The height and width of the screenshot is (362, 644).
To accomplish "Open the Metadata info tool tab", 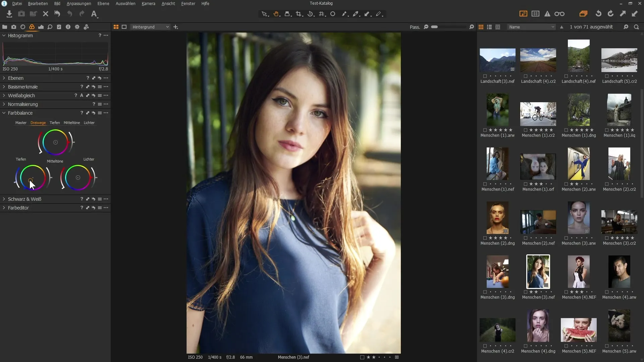I will (x=68, y=27).
